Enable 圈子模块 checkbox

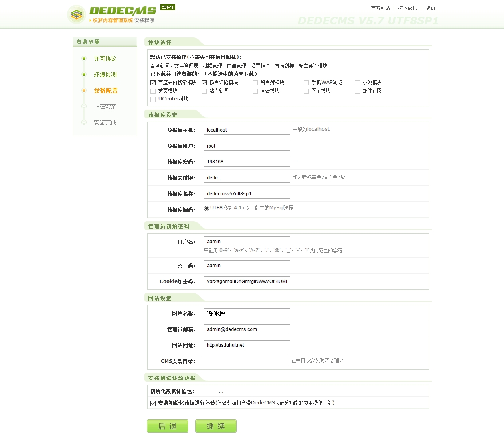pyautogui.click(x=306, y=91)
